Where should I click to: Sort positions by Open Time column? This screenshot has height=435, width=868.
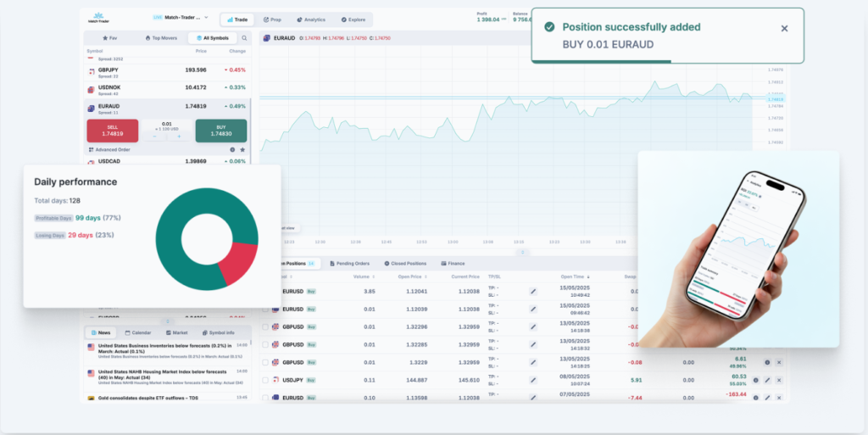575,276
